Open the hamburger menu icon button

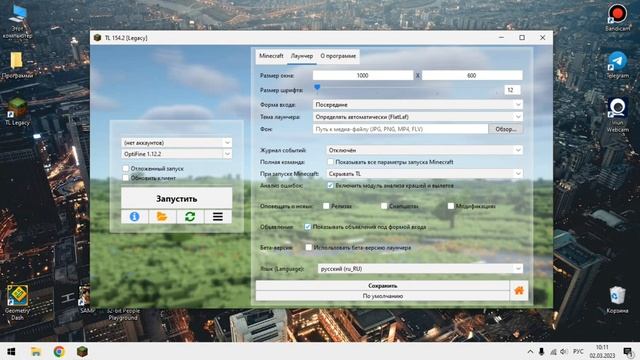[x=218, y=217]
